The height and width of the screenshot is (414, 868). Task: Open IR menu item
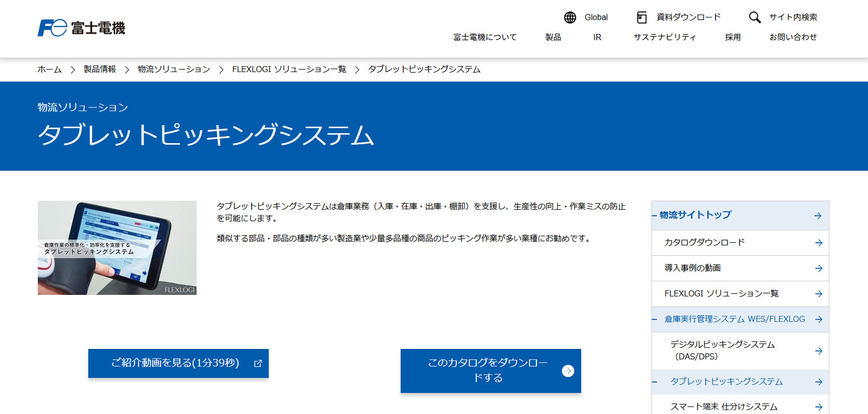click(x=597, y=37)
